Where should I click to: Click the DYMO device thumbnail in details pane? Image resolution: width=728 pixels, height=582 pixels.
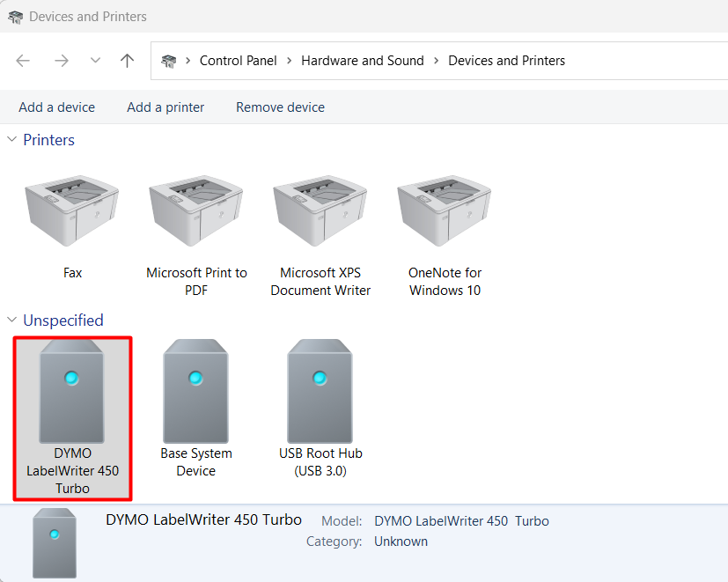55,541
